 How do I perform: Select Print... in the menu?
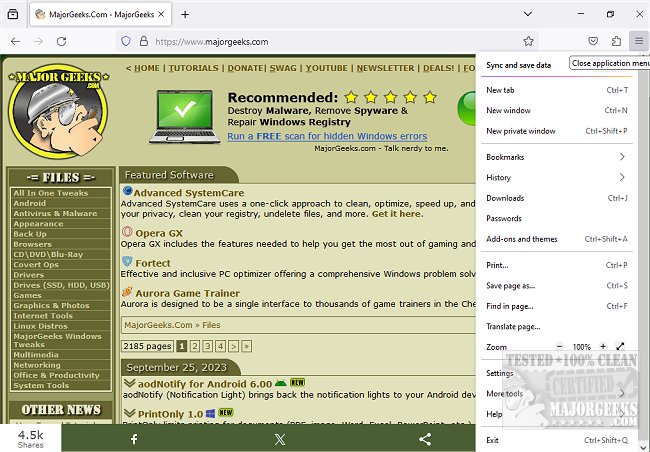[557, 265]
